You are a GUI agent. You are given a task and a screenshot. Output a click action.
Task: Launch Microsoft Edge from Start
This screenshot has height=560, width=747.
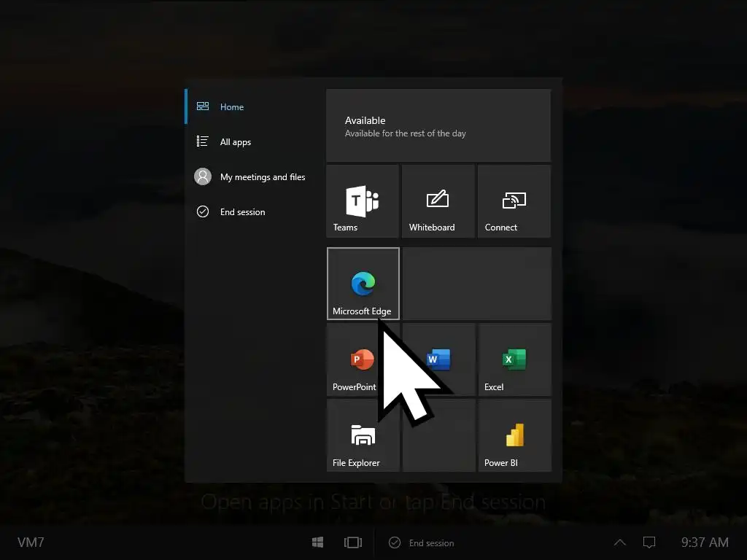click(363, 284)
